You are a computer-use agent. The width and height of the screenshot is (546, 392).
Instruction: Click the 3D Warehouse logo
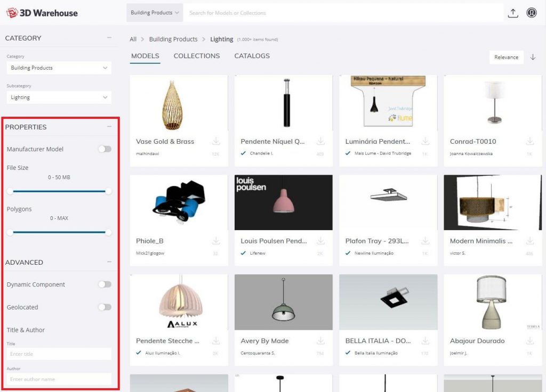42,13
